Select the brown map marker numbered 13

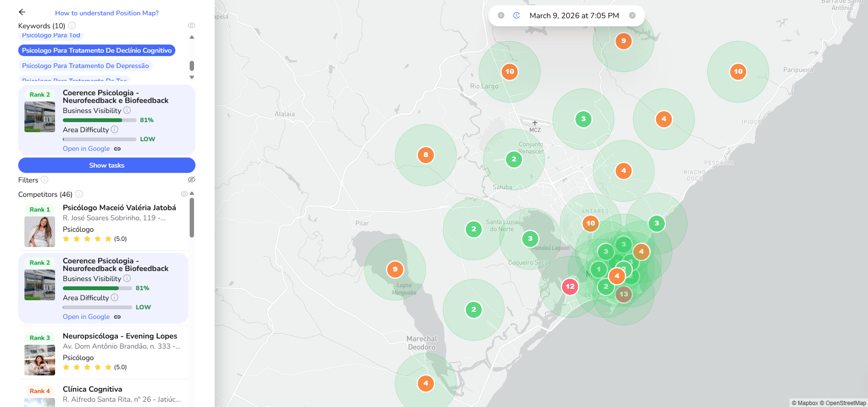tap(623, 294)
